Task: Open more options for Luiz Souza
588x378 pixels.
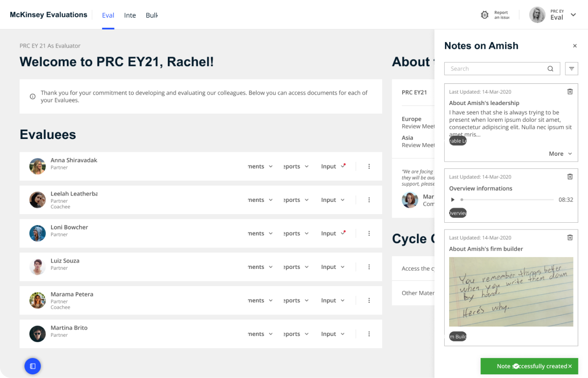Action: click(369, 267)
